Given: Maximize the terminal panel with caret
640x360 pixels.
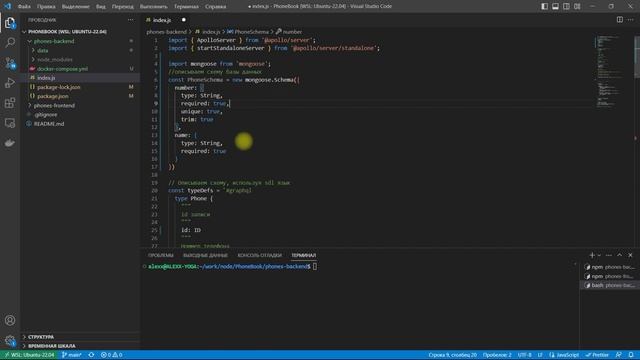Looking at the screenshot, I should 620,255.
